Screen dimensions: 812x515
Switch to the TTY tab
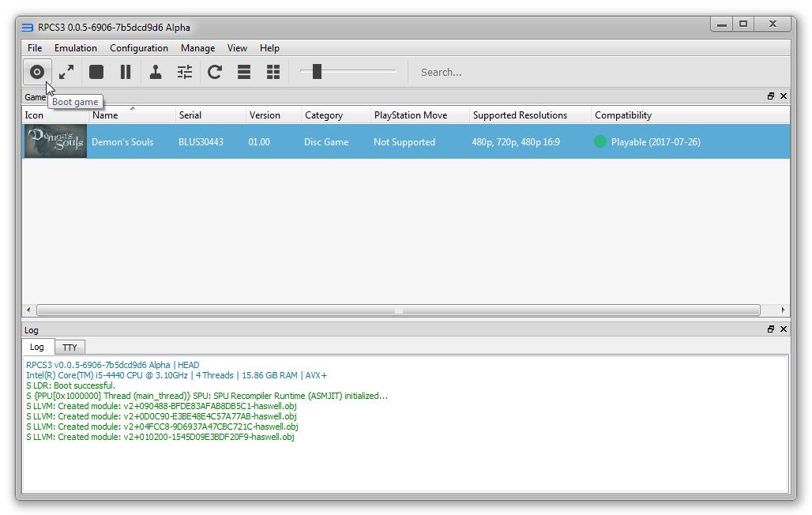pyautogui.click(x=70, y=347)
